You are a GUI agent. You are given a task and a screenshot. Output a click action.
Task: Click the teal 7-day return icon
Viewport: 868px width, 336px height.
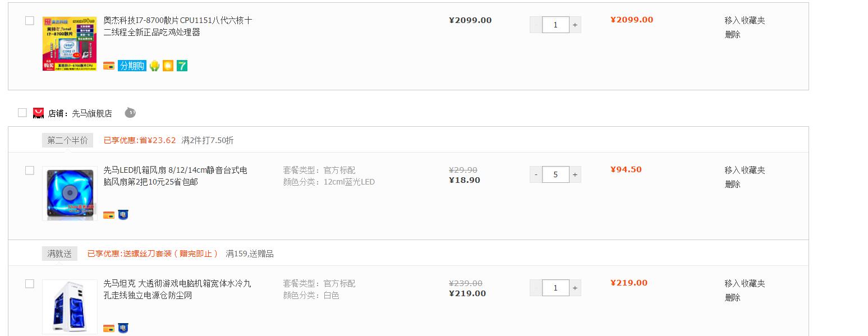pos(182,66)
